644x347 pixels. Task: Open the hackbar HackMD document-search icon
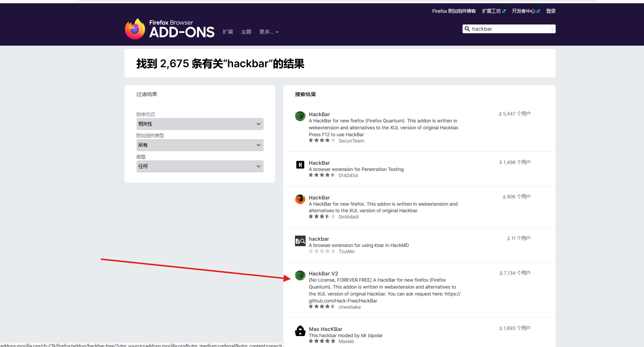pyautogui.click(x=300, y=241)
